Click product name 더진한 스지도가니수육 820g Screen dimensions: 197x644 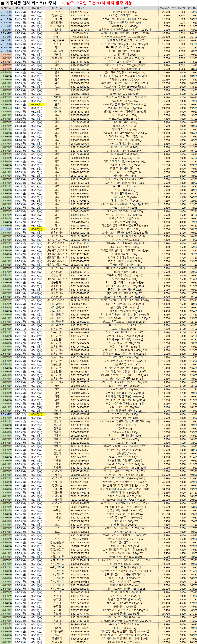point(125,23)
